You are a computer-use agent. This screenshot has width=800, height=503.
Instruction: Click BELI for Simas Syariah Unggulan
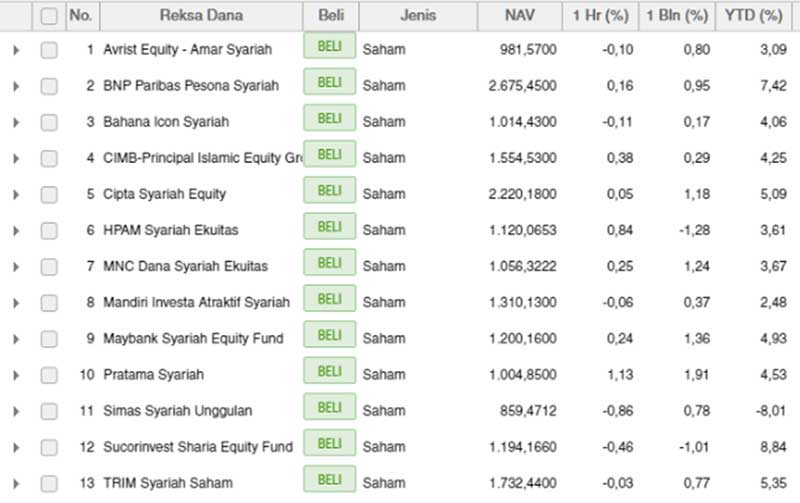[x=330, y=408]
